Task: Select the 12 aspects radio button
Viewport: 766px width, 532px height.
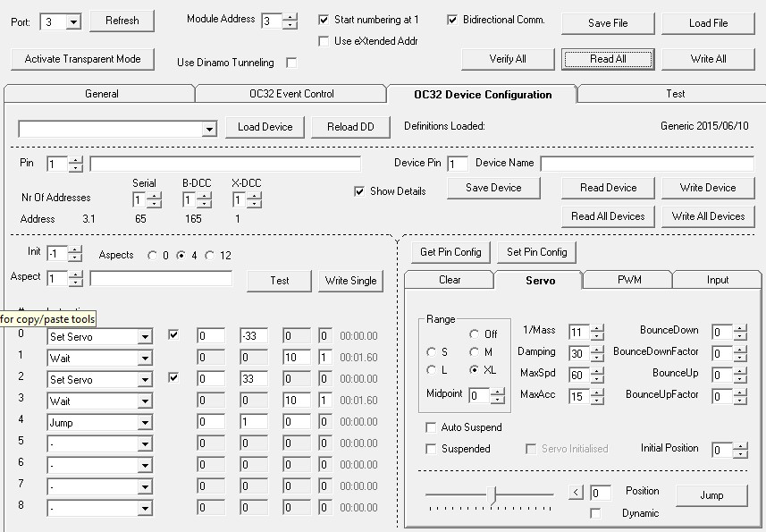Action: (209, 256)
